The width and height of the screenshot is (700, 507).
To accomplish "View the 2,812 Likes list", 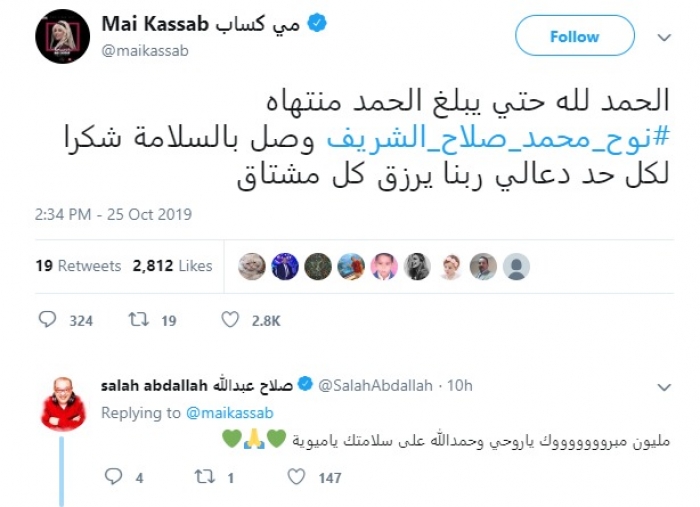I will click(x=173, y=266).
